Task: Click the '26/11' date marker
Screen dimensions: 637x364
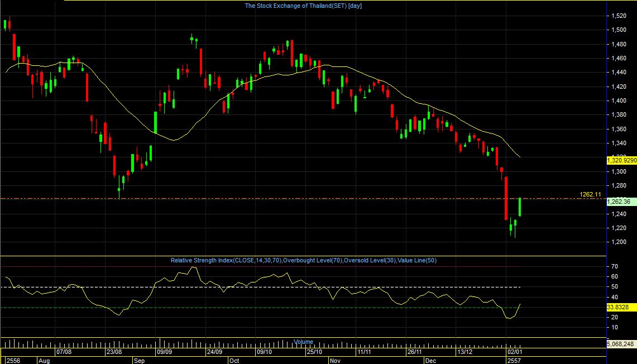Action: (x=414, y=351)
